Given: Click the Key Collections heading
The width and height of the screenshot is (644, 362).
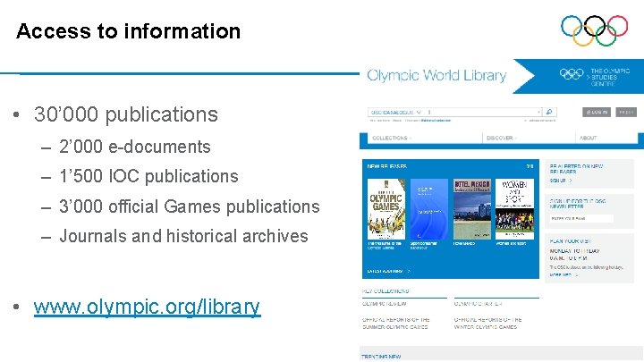Looking at the screenshot, I should pyautogui.click(x=386, y=291).
